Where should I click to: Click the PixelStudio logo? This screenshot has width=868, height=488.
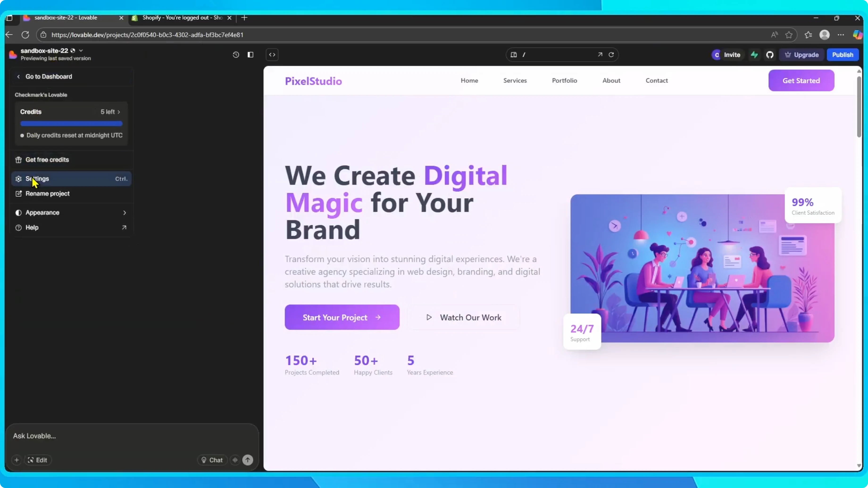[x=313, y=81]
